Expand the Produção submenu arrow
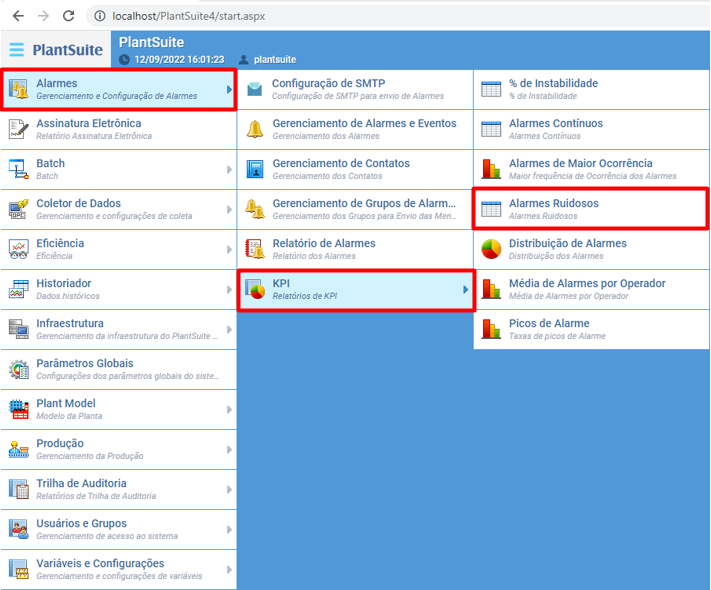Screen dimensions: 711x590 pos(229,449)
